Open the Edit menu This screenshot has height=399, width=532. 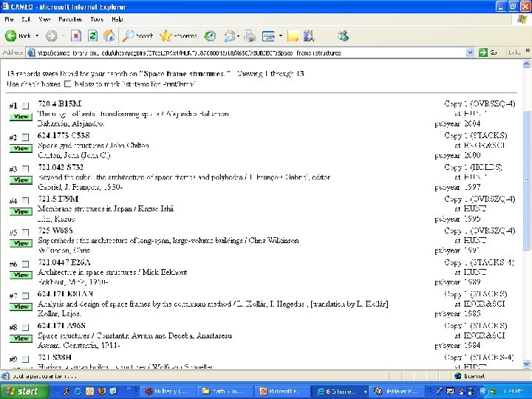pyautogui.click(x=26, y=19)
